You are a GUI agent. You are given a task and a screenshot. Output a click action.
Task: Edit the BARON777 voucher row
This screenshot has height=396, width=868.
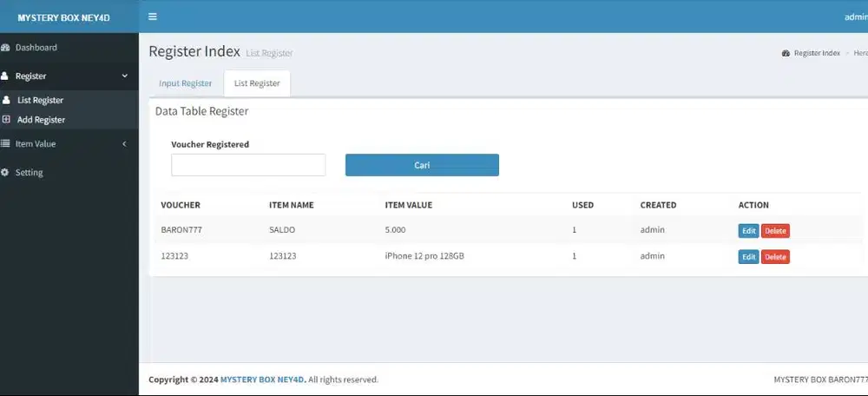pos(748,231)
